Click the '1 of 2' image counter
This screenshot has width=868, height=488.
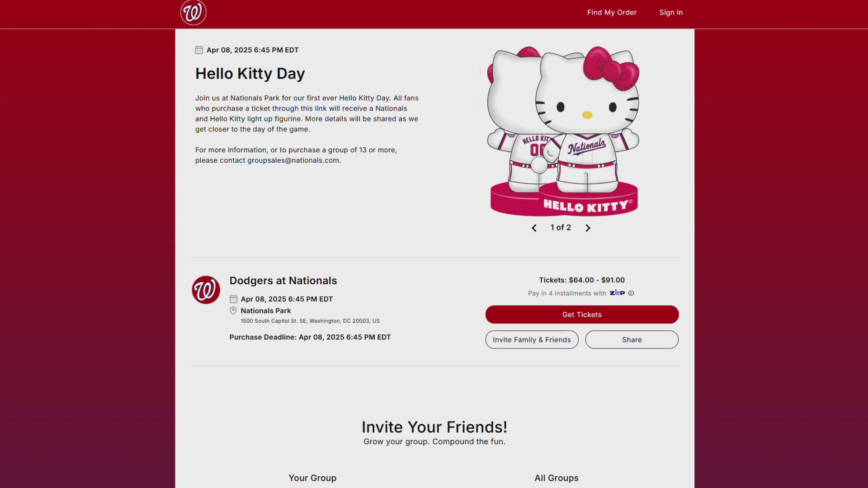tap(561, 227)
